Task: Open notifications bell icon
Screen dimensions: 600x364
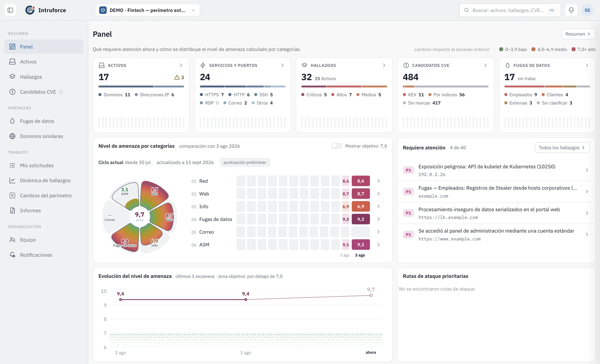Action: point(571,10)
